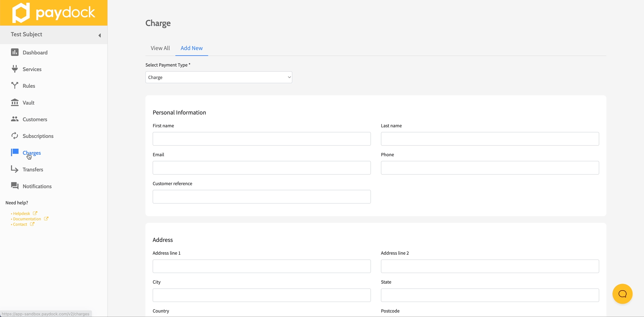Open the Select Payment Type dropdown

(219, 77)
